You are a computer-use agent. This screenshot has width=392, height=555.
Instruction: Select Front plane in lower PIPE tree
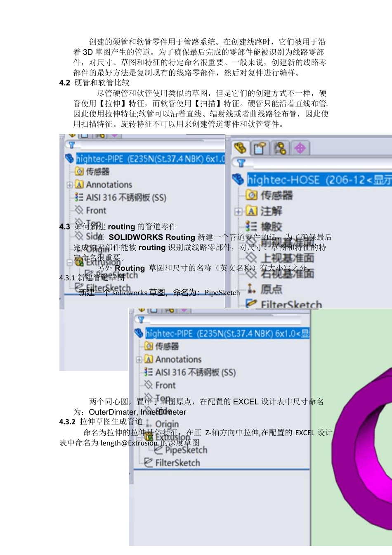pyautogui.click(x=165, y=385)
